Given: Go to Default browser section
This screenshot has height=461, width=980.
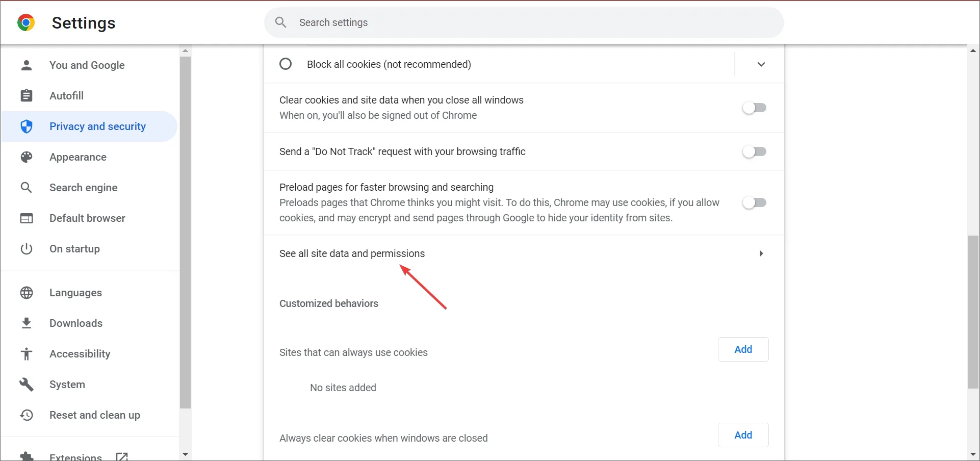Looking at the screenshot, I should [87, 218].
